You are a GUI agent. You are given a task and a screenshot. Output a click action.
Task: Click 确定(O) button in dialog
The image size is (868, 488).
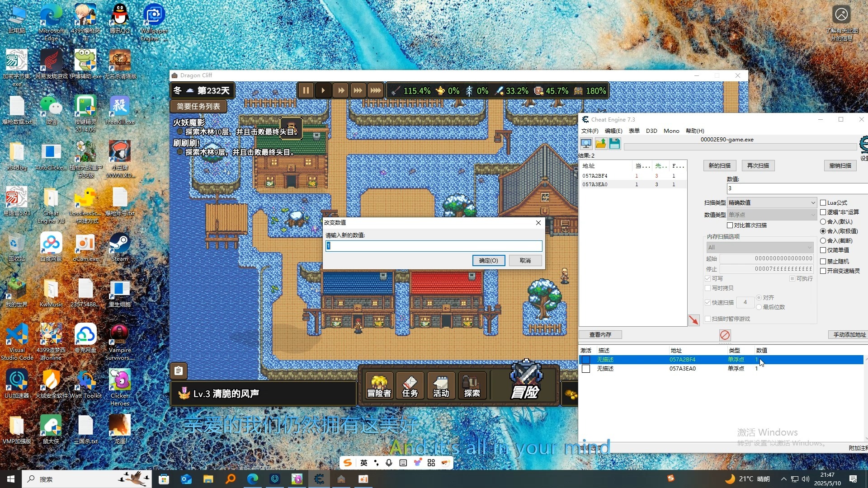(488, 261)
